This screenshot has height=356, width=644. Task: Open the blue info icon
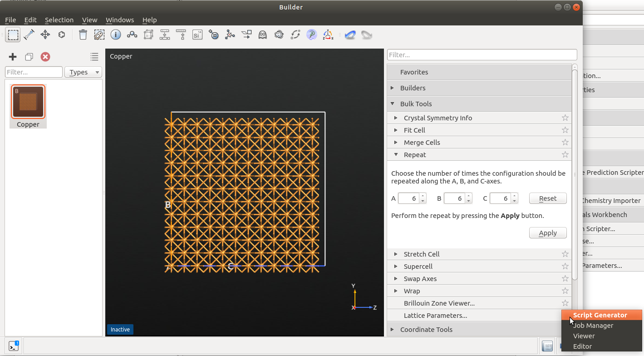tap(116, 35)
